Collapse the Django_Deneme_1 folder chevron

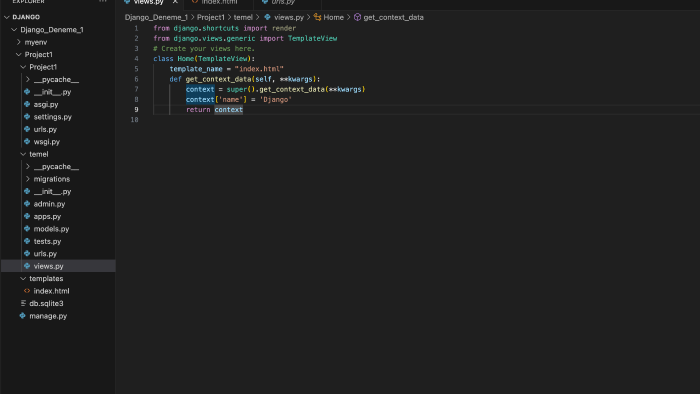(14, 29)
